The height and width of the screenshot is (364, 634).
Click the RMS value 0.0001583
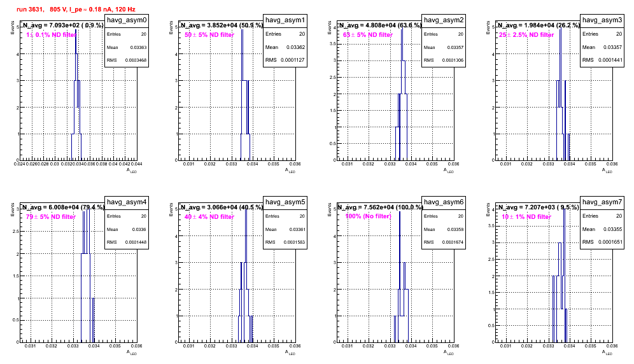coord(294,242)
